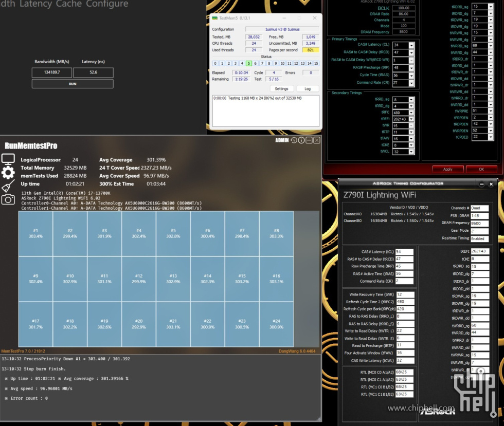Minimize the ASRock Timing Configurator window
Viewport: 504px width, 426px height.
pos(482,184)
